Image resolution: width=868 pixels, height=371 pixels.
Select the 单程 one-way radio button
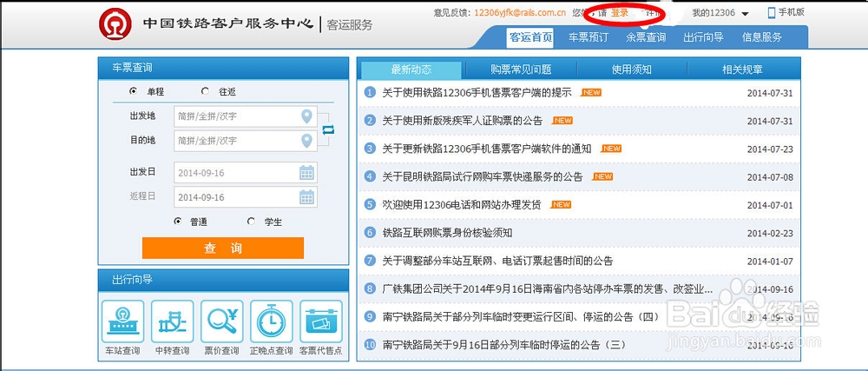tap(133, 91)
